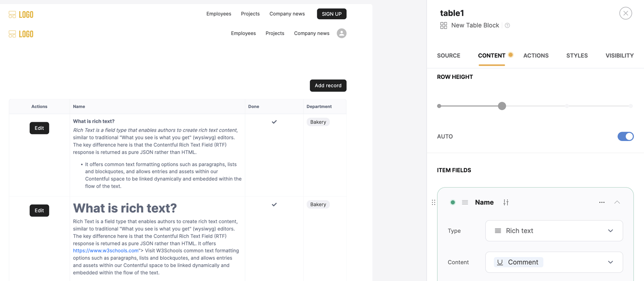This screenshot has width=644, height=281.
Task: Switch to the VISIBILITY tab
Action: (x=619, y=56)
